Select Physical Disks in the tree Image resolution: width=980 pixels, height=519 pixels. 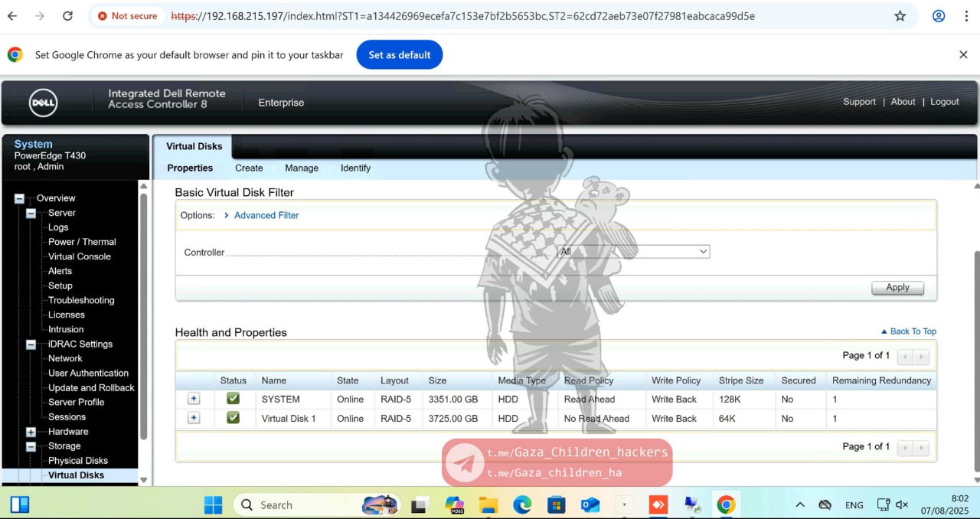[78, 461]
